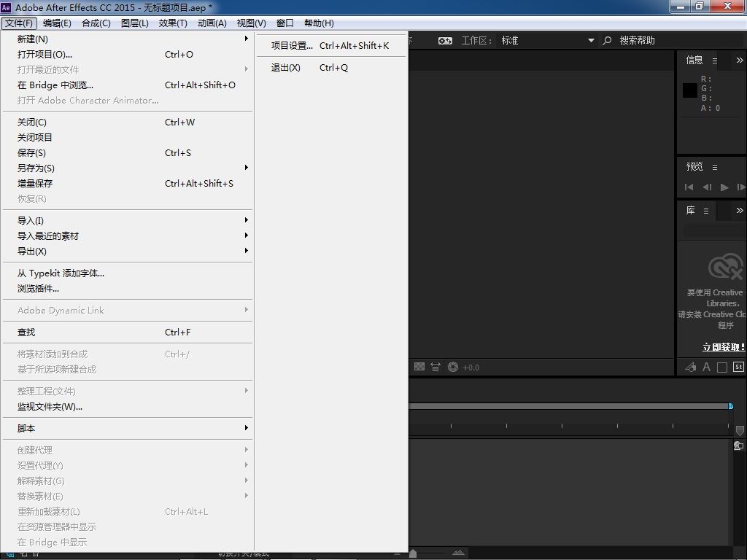The height and width of the screenshot is (560, 747).
Task: Expand the Adobe Dynamic Link submenu arrow
Action: (247, 309)
